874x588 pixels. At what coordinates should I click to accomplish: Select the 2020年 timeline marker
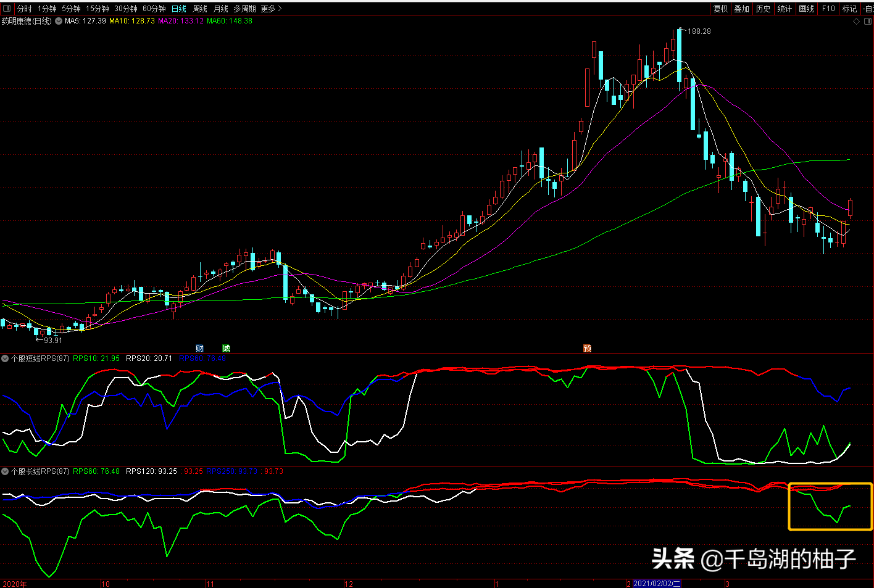tap(15, 584)
